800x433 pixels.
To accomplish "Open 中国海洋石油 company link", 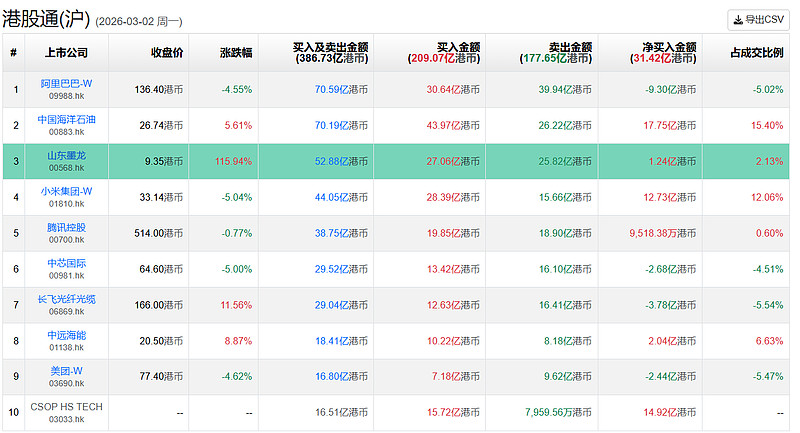I will [66, 119].
